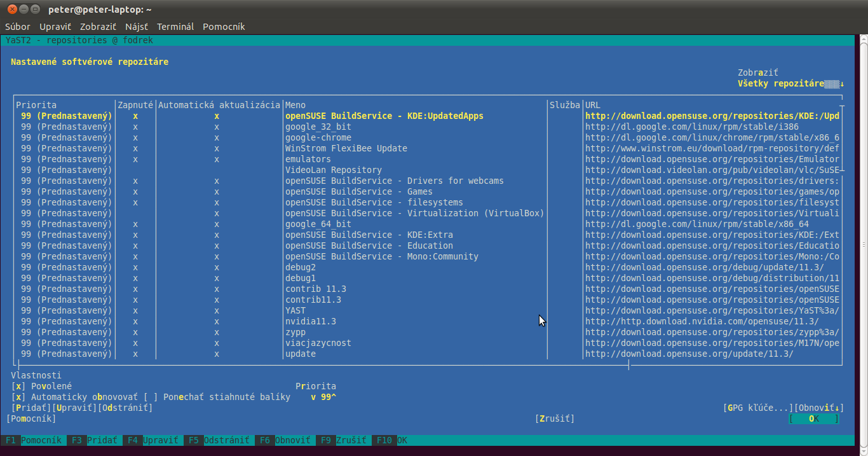Click the Meno column header

[295, 105]
